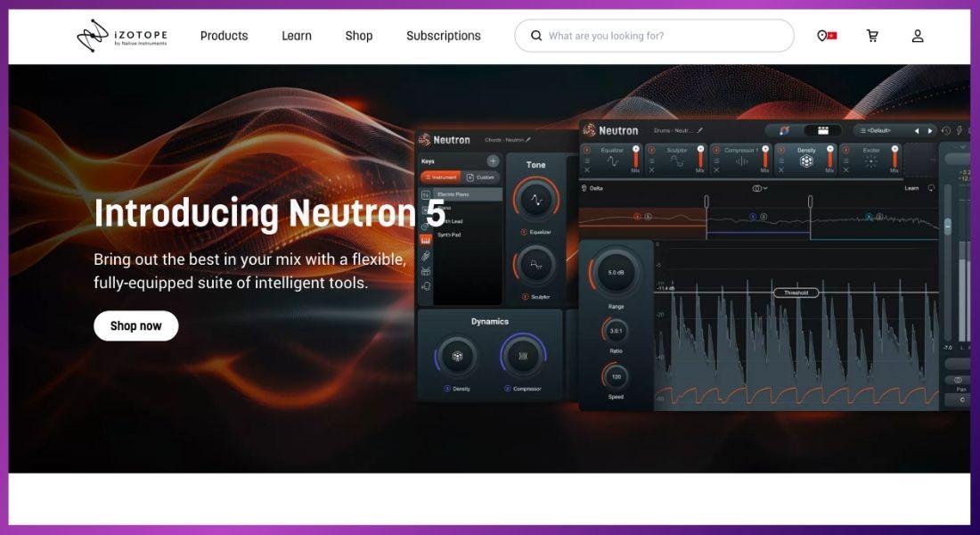Image resolution: width=980 pixels, height=535 pixels.
Task: Click the Tone Equalizer knob
Action: pyautogui.click(x=535, y=201)
